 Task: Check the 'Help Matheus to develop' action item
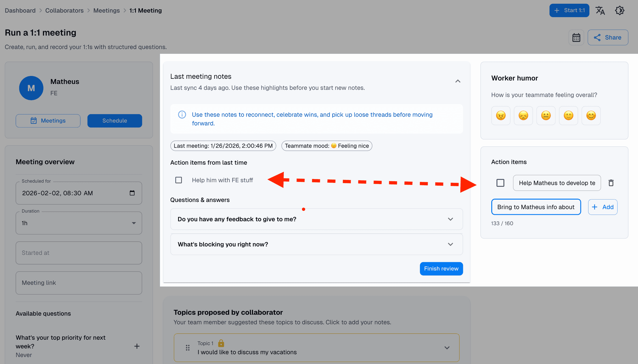500,183
